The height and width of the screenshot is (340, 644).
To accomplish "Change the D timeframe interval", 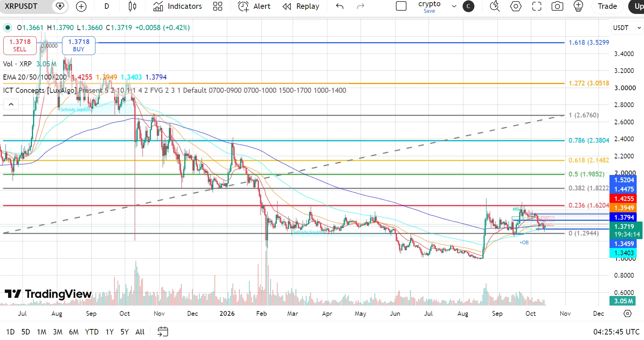I will point(106,6).
